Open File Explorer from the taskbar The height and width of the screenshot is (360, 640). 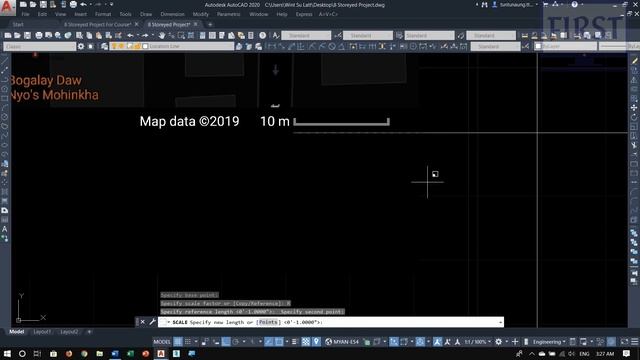click(x=100, y=353)
